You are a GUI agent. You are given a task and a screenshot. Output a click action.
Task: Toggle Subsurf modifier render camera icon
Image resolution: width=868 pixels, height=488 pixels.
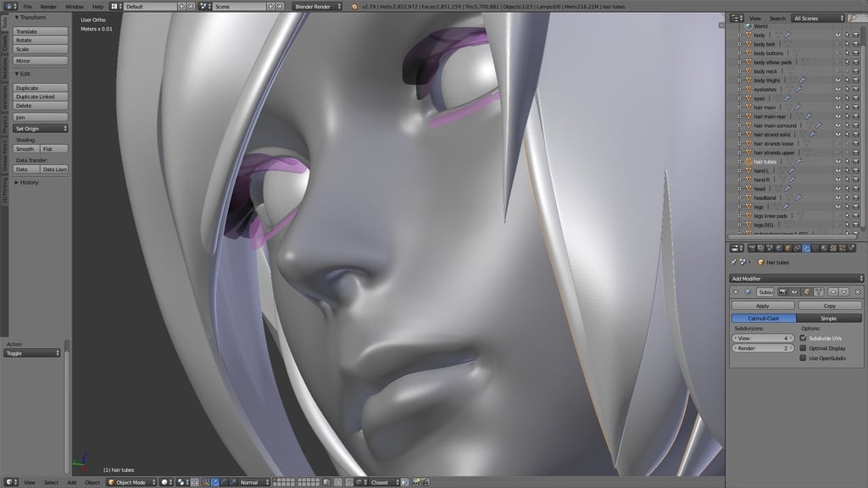782,291
